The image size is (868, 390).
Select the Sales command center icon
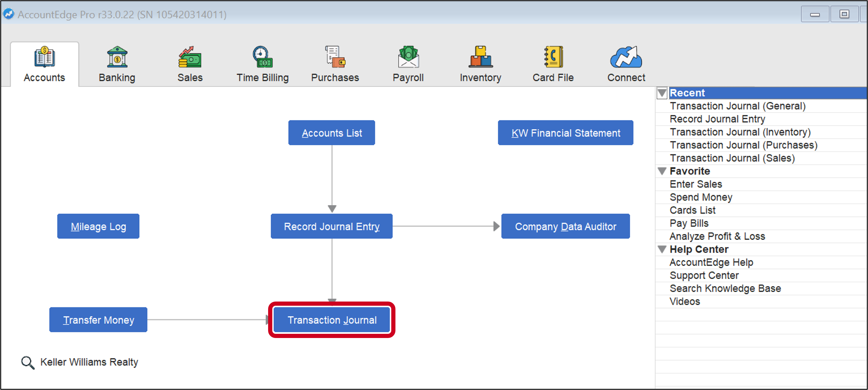pos(190,57)
